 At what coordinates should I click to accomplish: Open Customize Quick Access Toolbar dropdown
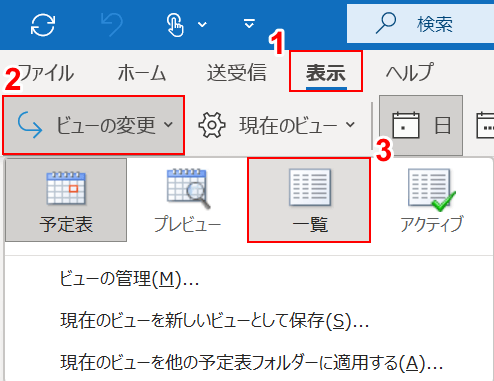click(249, 24)
